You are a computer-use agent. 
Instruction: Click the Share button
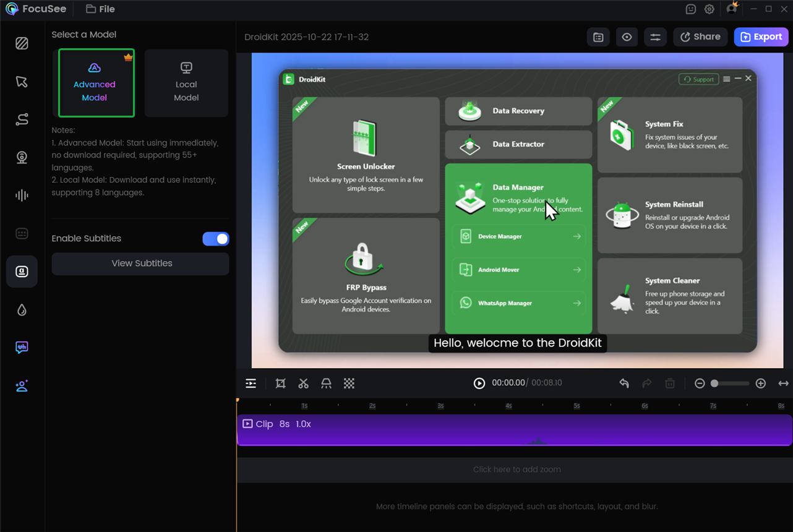(x=700, y=37)
